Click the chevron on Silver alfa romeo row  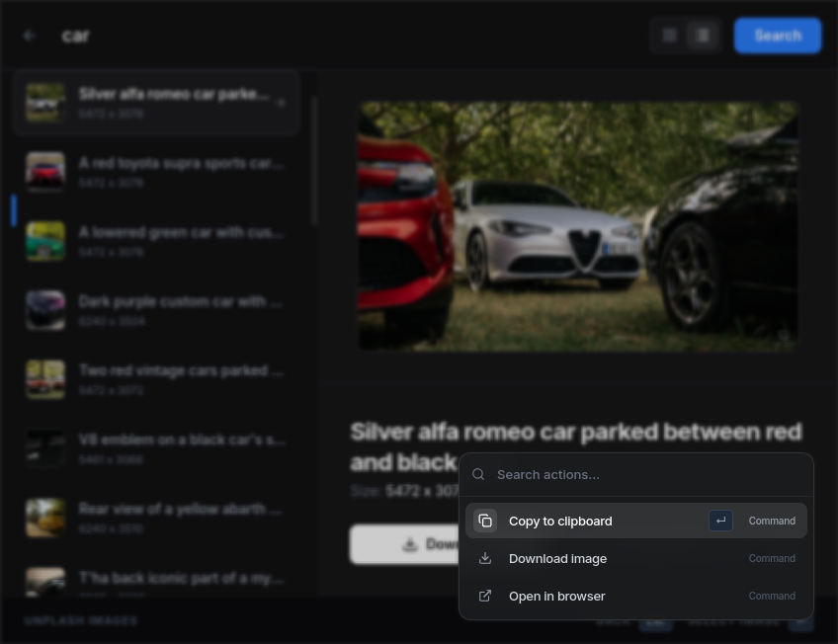coord(281,103)
